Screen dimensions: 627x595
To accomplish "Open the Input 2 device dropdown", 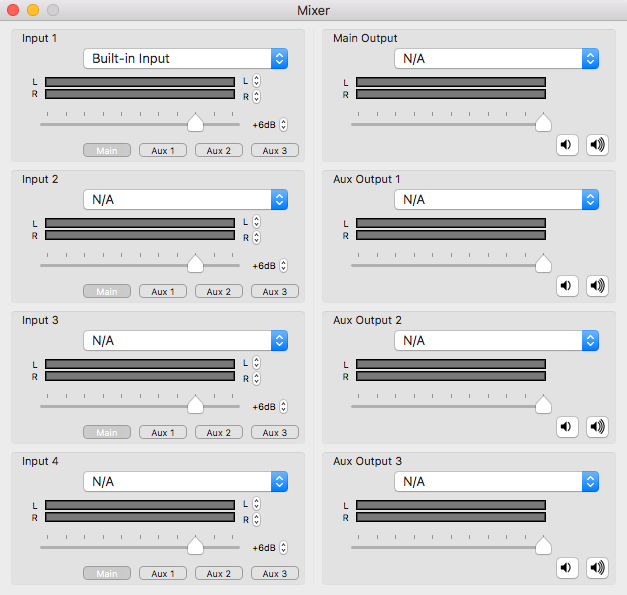I will (186, 200).
